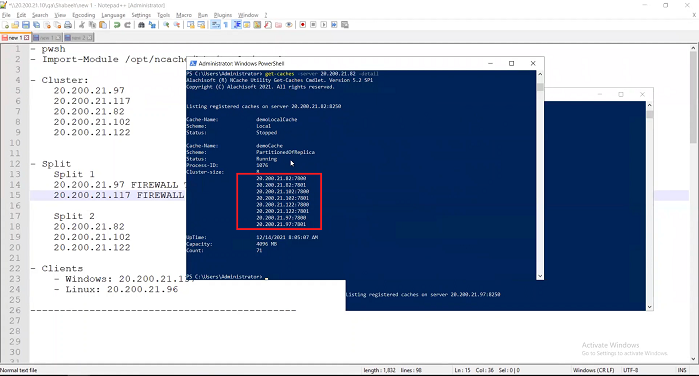This screenshot has width=699, height=376.
Task: Close the active new 1 tab
Action: tap(27, 38)
